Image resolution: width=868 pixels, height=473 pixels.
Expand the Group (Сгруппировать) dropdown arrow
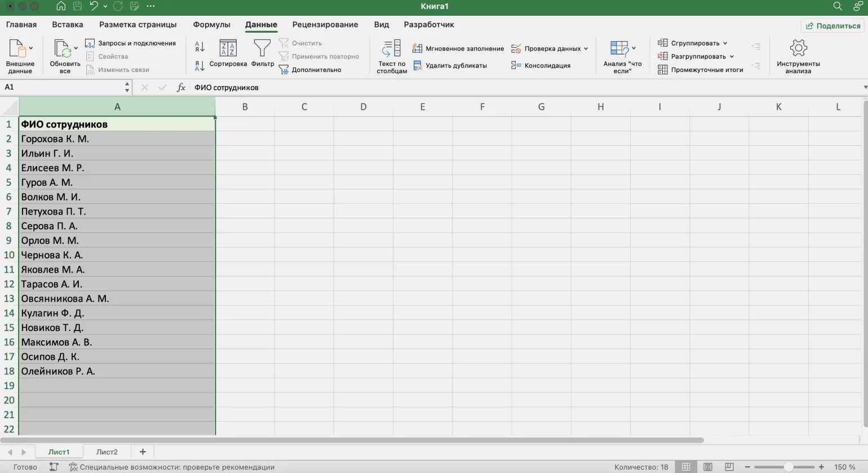725,43
